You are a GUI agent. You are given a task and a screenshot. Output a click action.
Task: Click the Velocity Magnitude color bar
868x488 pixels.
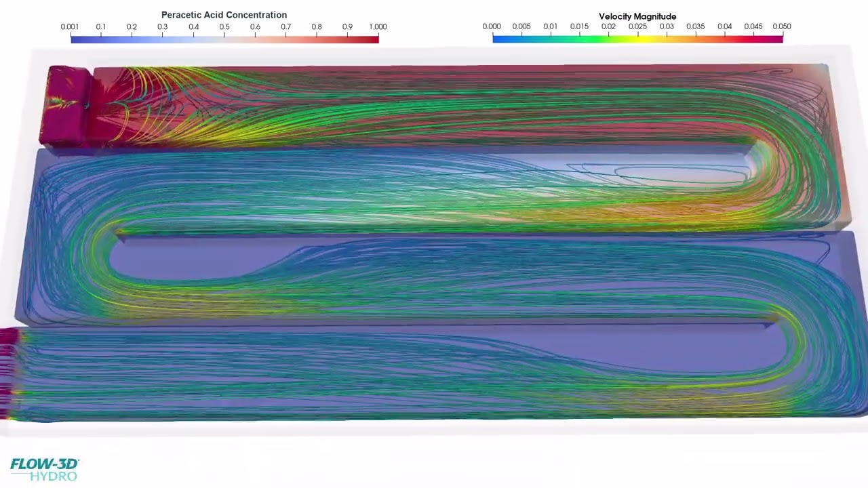click(x=637, y=39)
